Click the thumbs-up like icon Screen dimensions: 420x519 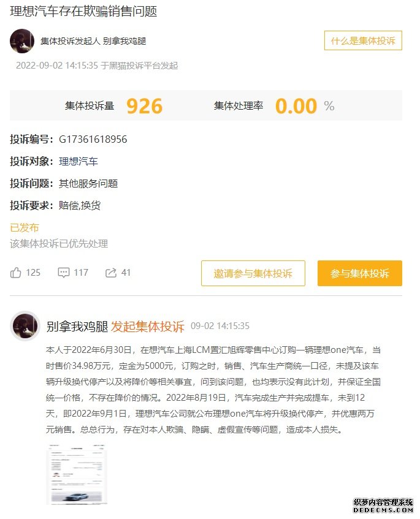click(15, 273)
